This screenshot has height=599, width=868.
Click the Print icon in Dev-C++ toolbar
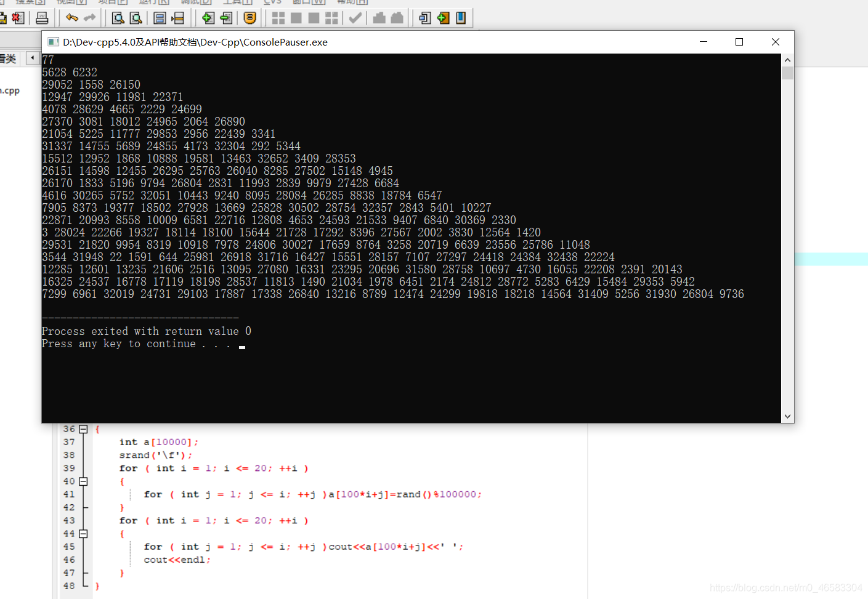click(x=42, y=18)
